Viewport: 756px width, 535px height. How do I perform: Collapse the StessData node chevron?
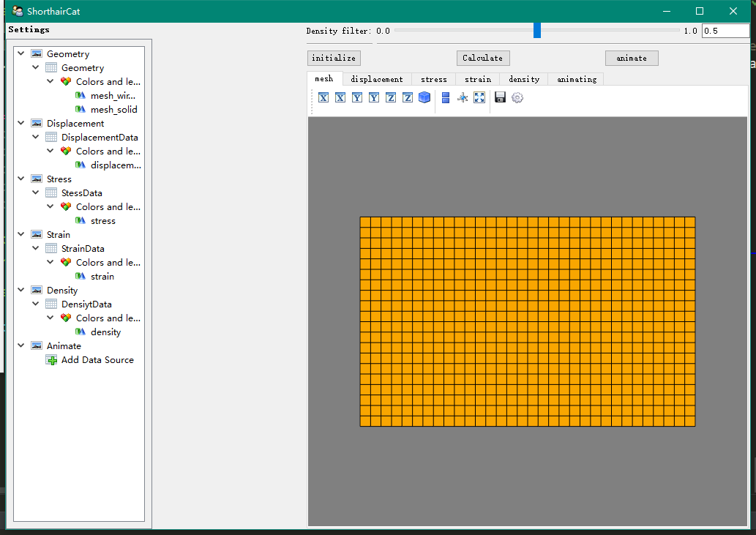[36, 192]
